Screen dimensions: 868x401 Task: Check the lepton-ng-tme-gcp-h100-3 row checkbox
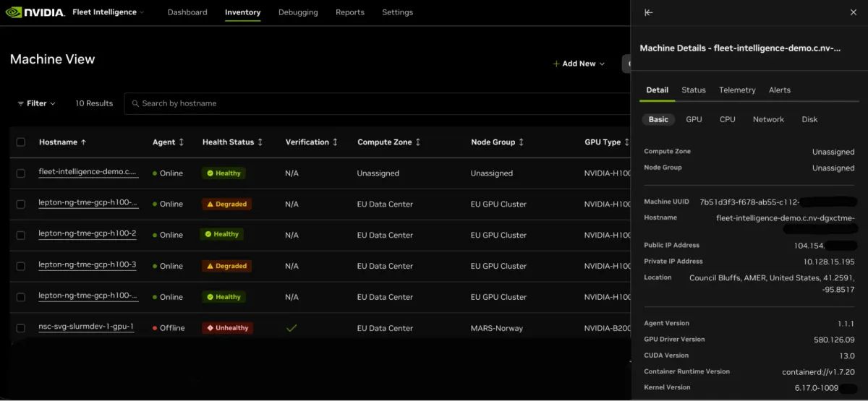click(21, 266)
